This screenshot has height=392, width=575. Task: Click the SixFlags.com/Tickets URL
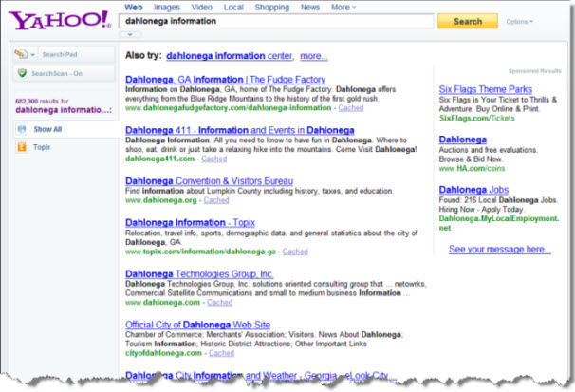476,118
